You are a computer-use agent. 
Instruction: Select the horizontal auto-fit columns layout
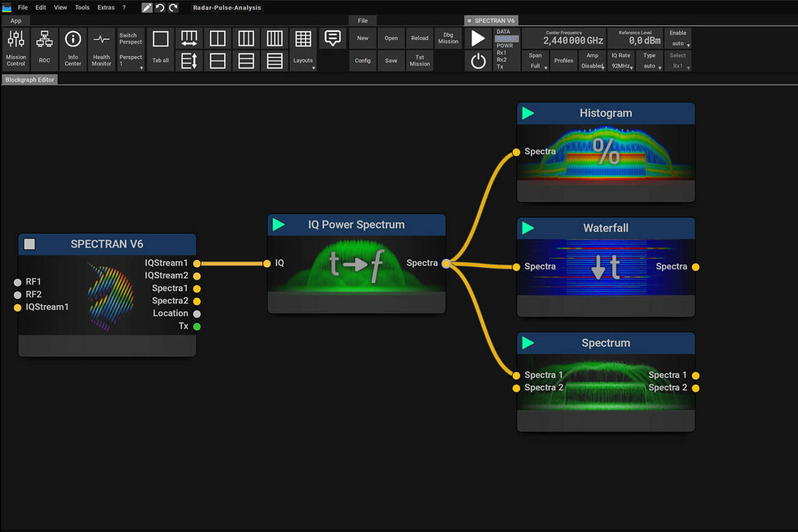pyautogui.click(x=189, y=39)
